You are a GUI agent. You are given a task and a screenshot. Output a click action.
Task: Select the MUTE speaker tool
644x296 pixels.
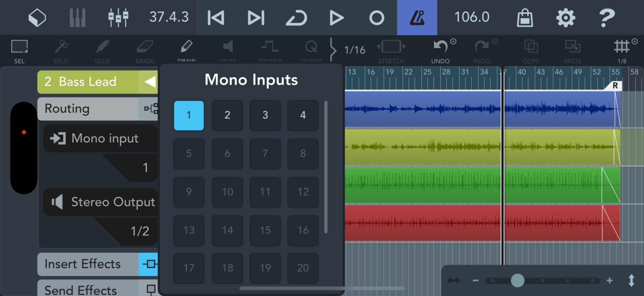[x=228, y=50]
